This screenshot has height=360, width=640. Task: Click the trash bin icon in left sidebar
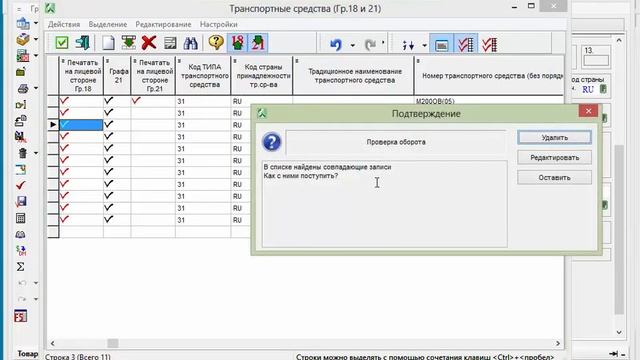pos(22,153)
